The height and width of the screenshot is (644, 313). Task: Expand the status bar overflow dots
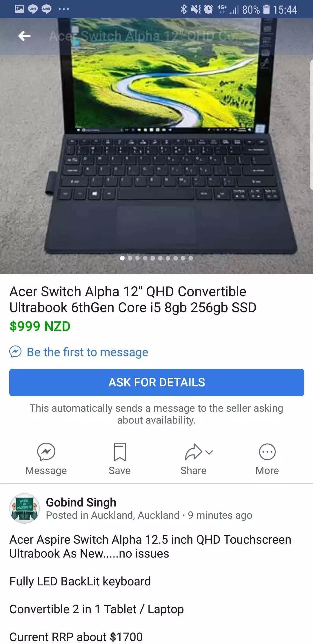click(x=64, y=9)
